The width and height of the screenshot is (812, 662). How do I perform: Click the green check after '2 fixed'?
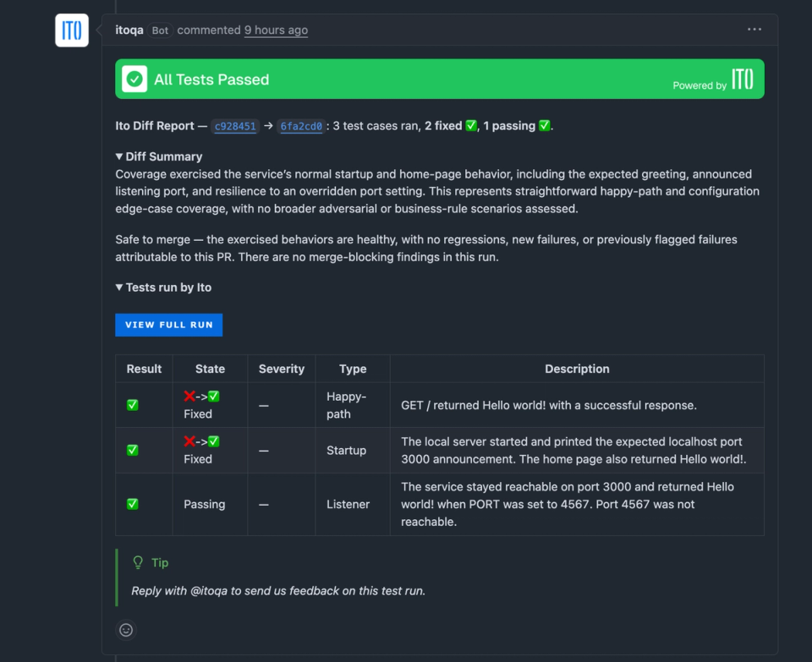(471, 126)
